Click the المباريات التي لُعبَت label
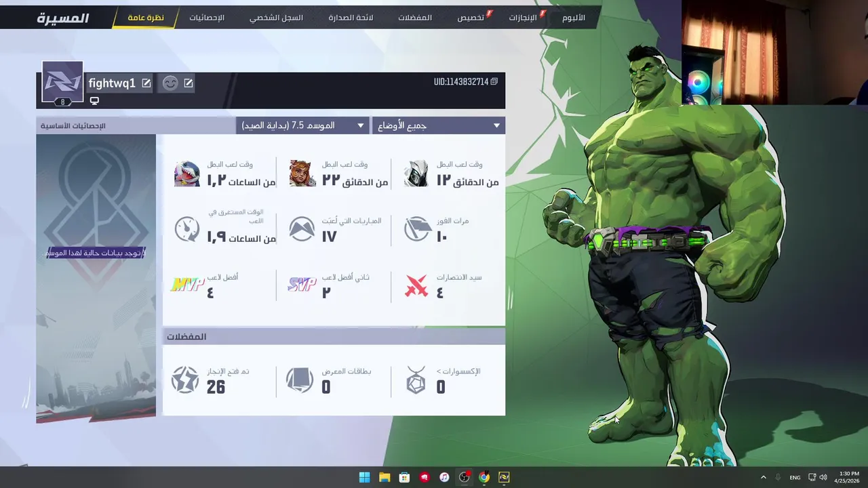 click(x=352, y=221)
